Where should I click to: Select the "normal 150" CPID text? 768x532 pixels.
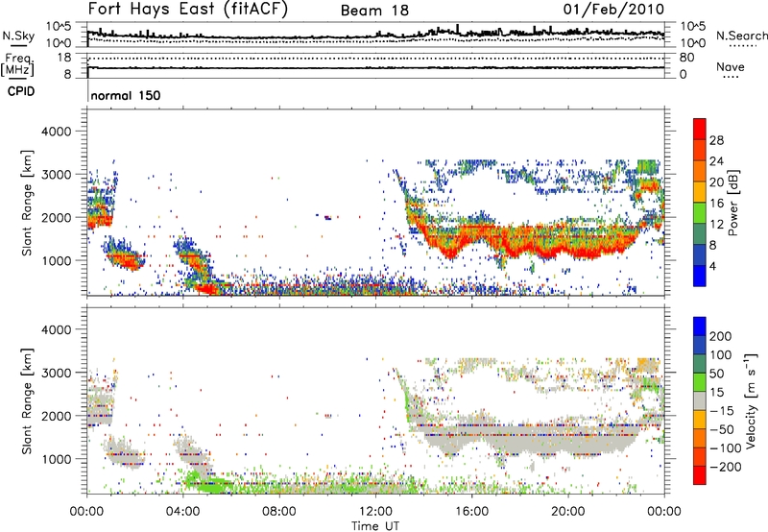point(126,95)
